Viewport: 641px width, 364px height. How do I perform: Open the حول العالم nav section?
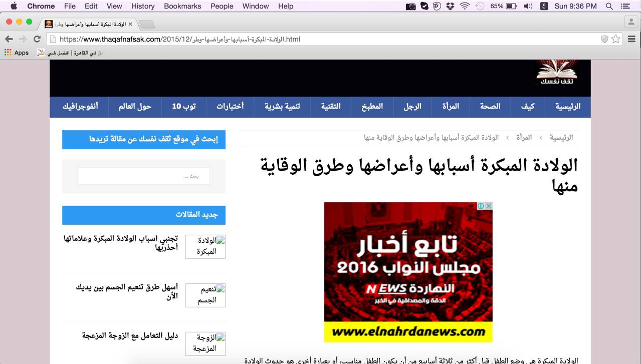pyautogui.click(x=135, y=107)
